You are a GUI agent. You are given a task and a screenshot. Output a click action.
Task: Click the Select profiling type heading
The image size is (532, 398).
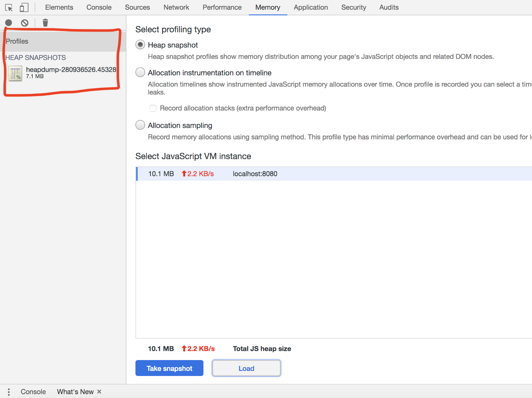click(x=173, y=30)
